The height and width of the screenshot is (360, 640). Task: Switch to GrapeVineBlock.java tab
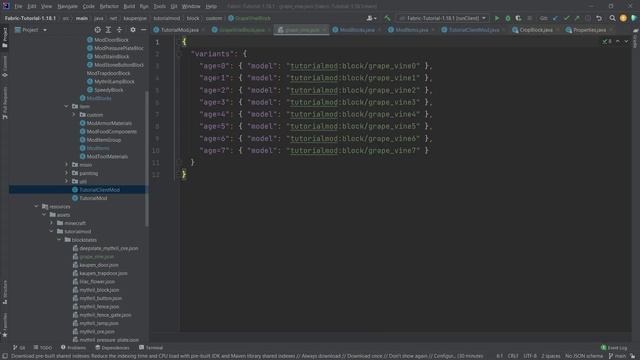click(242, 30)
